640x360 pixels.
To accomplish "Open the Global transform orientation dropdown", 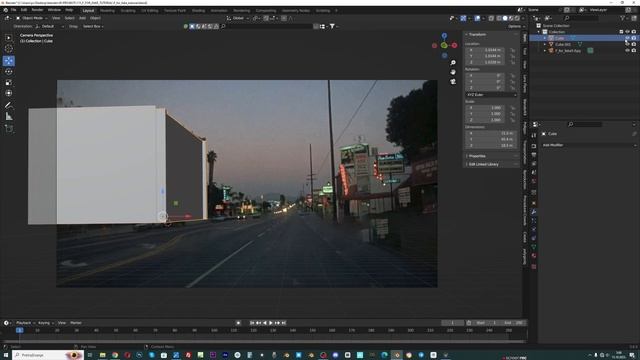I will click(238, 18).
